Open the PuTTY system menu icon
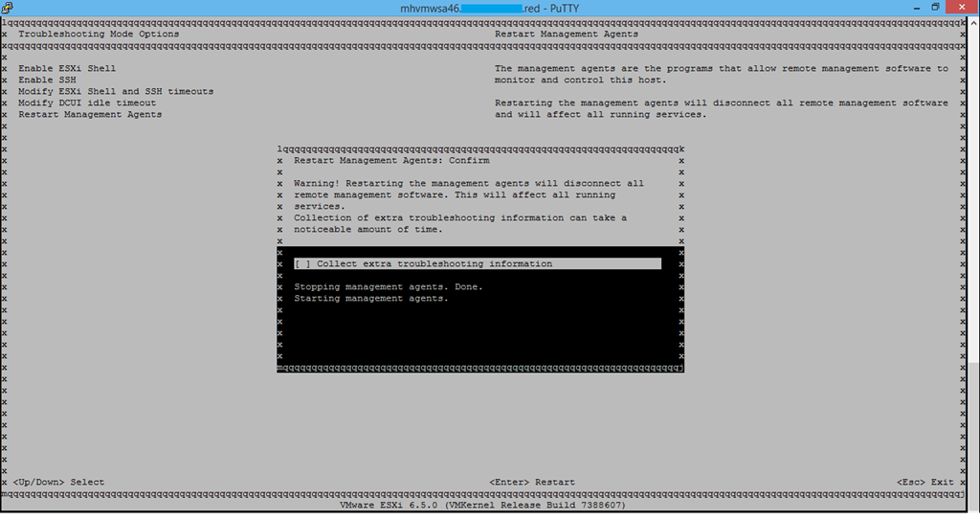 (8, 7)
